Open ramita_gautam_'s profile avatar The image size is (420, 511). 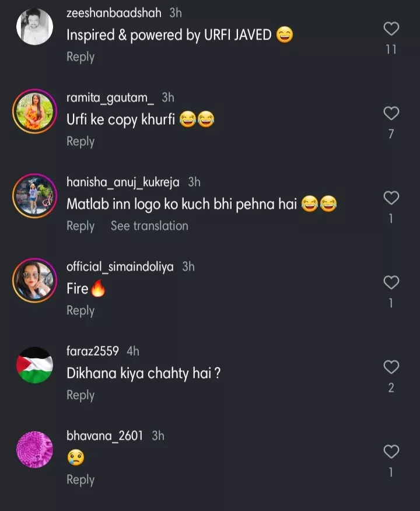tap(34, 111)
